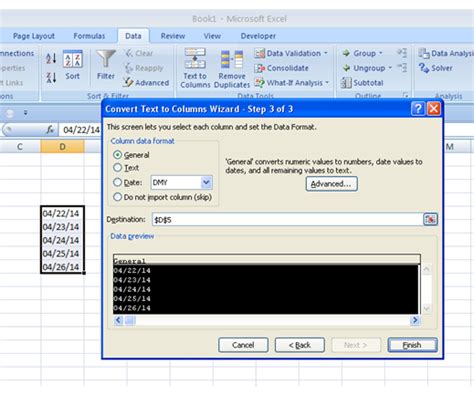Open the Developer tab
The height and width of the screenshot is (395, 474).
coord(258,36)
